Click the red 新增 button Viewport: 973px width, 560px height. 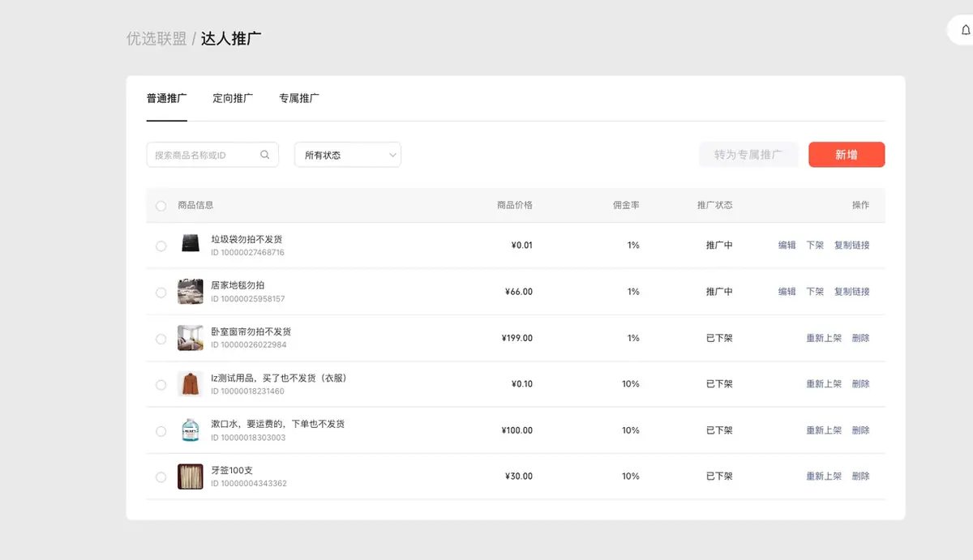(x=847, y=155)
